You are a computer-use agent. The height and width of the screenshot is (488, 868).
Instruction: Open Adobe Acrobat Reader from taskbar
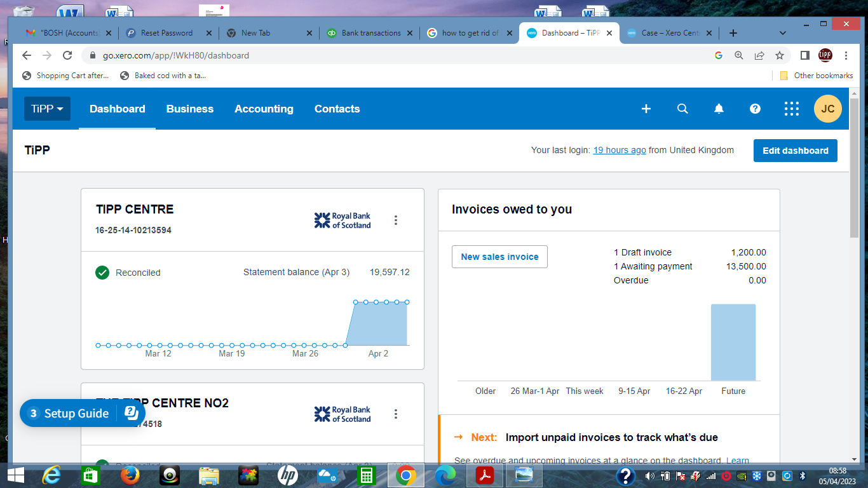click(x=485, y=475)
